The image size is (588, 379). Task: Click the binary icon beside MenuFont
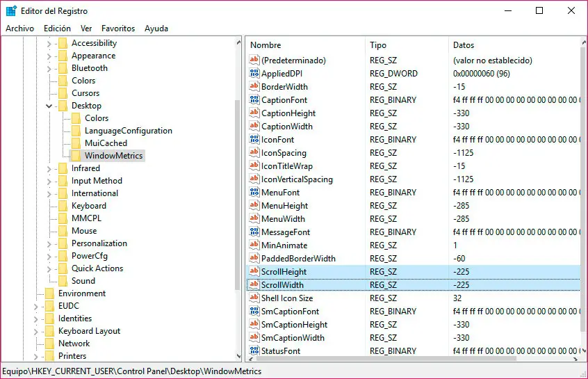click(x=254, y=192)
